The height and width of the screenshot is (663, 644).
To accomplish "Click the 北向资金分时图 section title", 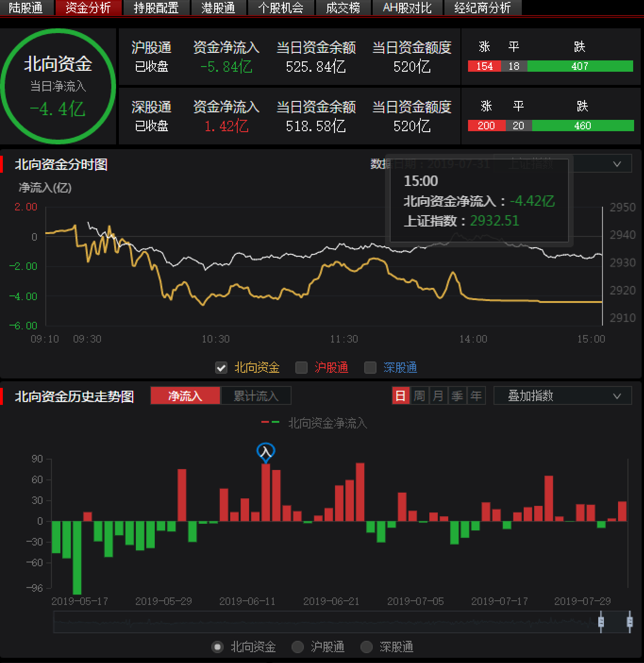I will [61, 164].
